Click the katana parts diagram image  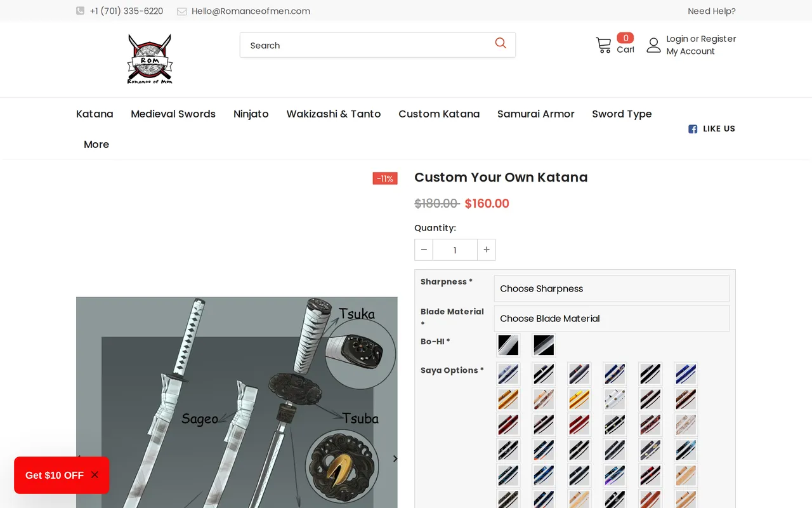(237, 403)
